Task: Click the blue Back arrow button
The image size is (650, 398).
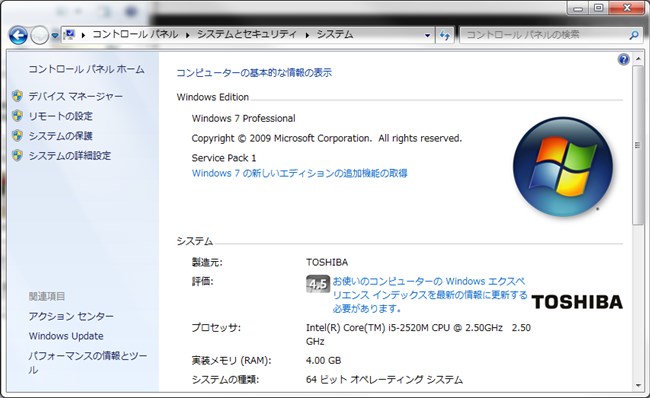Action: (18, 36)
